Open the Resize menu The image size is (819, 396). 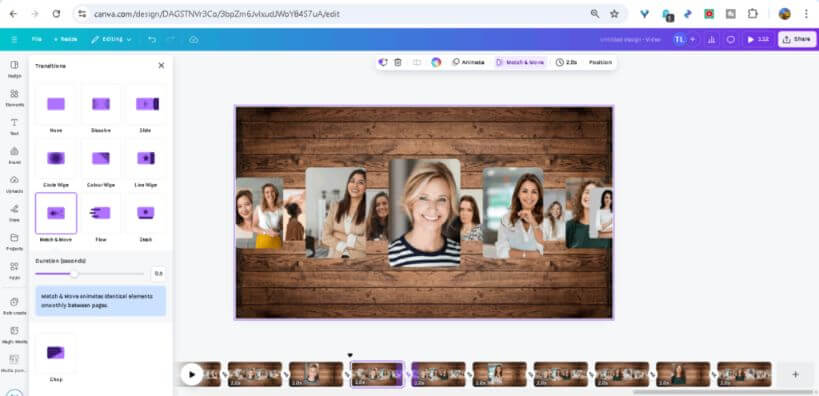(x=65, y=39)
